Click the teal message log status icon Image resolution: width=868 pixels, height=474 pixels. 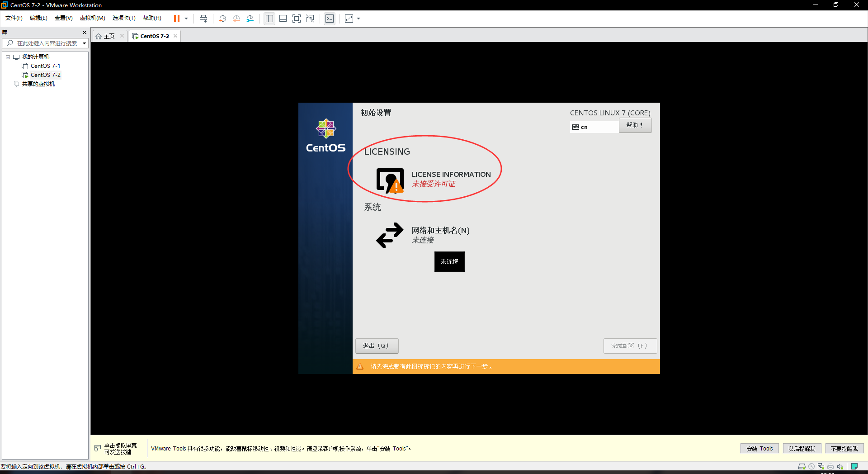854,466
